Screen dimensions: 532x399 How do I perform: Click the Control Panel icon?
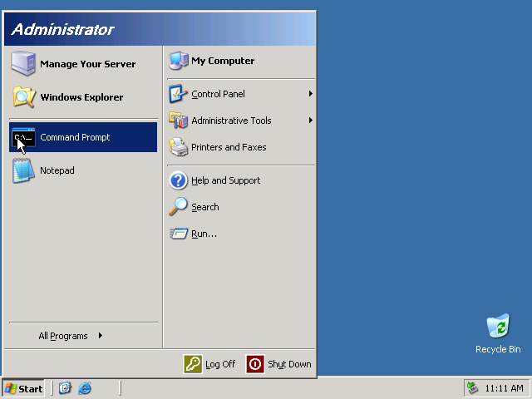[x=178, y=94]
